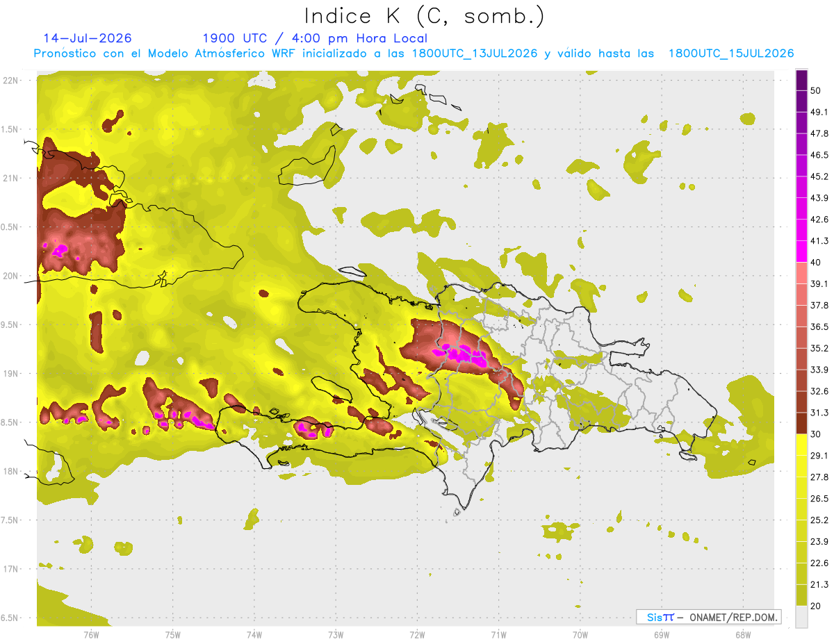Viewport: 834px width, 644px height.
Task: Click the '1900 UTC / 4:00 pm Hora Local' timestamp
Action: pyautogui.click(x=315, y=38)
